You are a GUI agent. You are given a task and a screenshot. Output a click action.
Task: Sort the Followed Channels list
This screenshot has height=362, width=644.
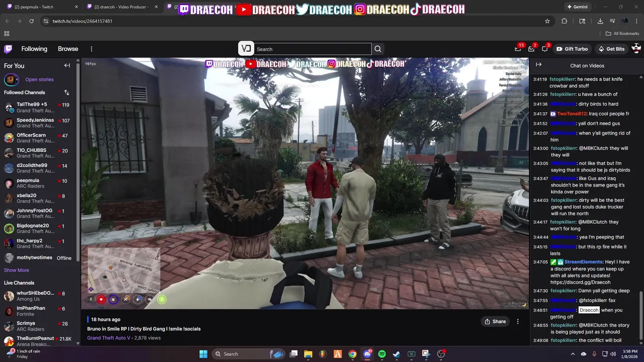pos(66,93)
